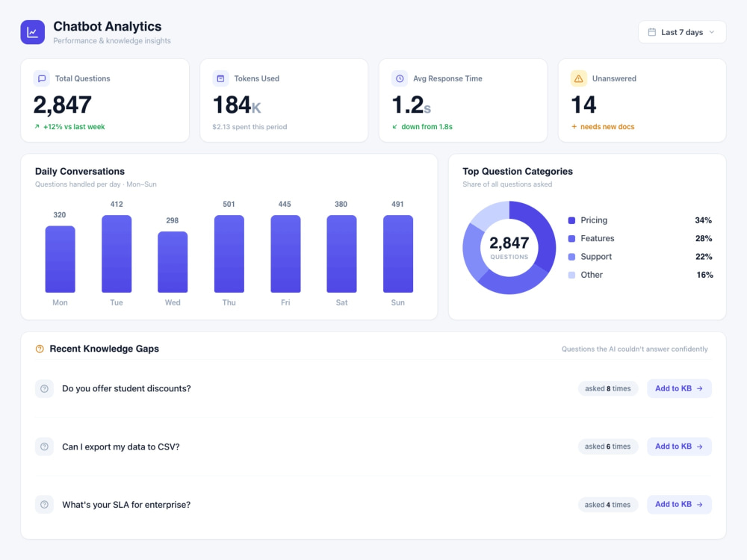Click the Top Question Categories title
747x560 pixels.
[x=518, y=172]
